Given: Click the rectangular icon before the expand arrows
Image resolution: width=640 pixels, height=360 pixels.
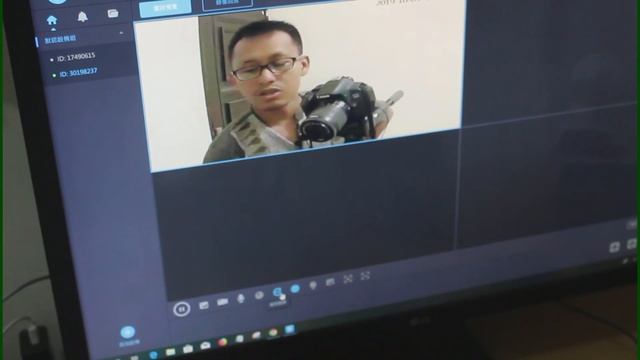Looking at the screenshot, I should (x=330, y=282).
